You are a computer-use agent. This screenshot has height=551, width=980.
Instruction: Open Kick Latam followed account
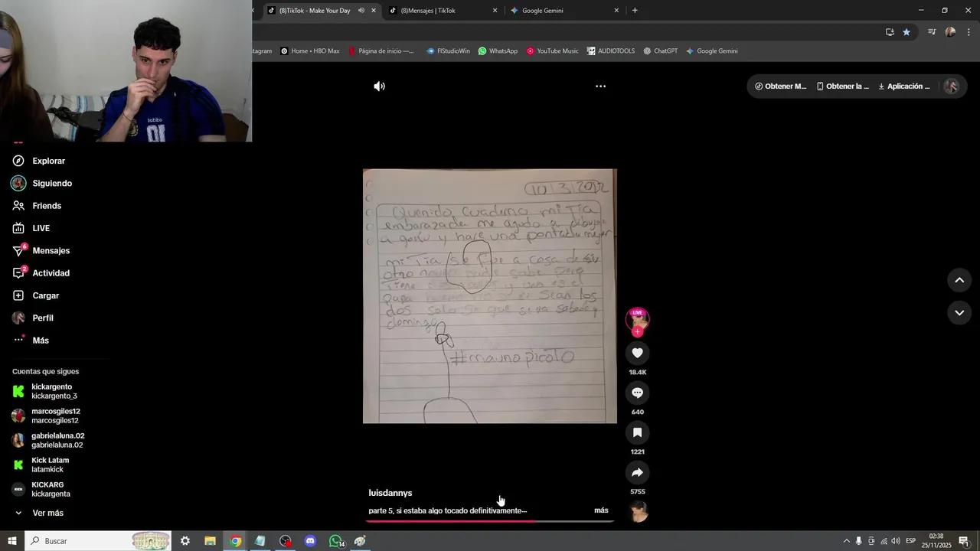point(50,465)
